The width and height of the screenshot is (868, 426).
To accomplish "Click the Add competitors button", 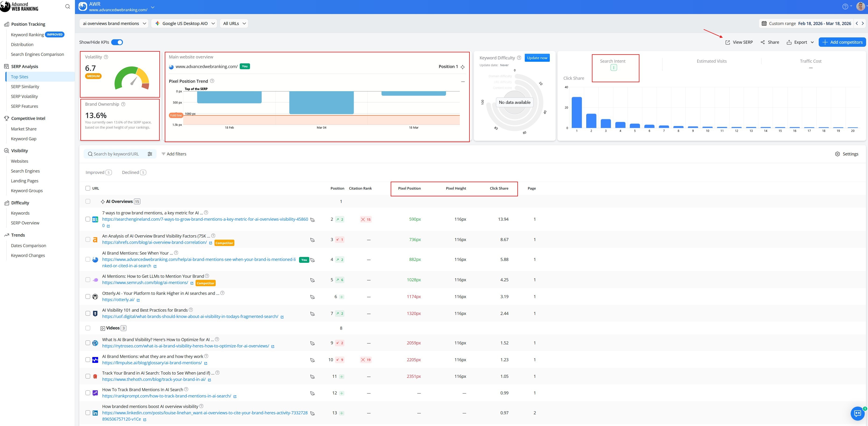I will point(842,42).
